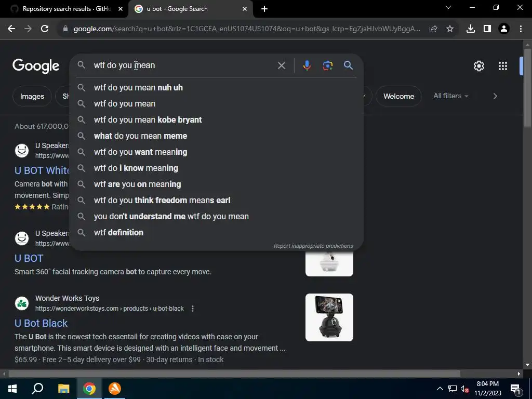Choose the plain 'wtf do you mean' suggestion
The height and width of the screenshot is (399, 532).
pos(217,103)
